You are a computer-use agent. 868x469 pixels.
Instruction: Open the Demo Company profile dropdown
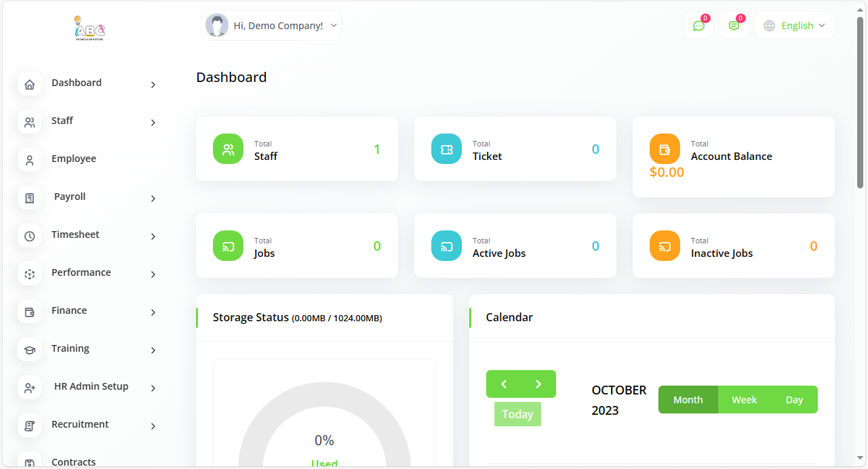272,26
